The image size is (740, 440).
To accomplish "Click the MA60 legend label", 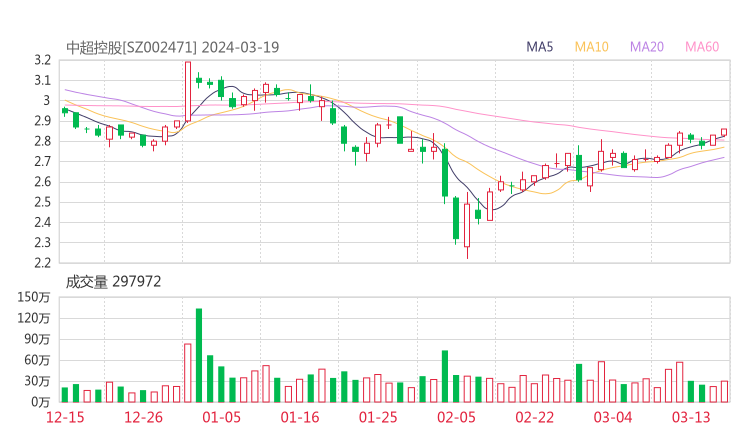I will tap(702, 47).
